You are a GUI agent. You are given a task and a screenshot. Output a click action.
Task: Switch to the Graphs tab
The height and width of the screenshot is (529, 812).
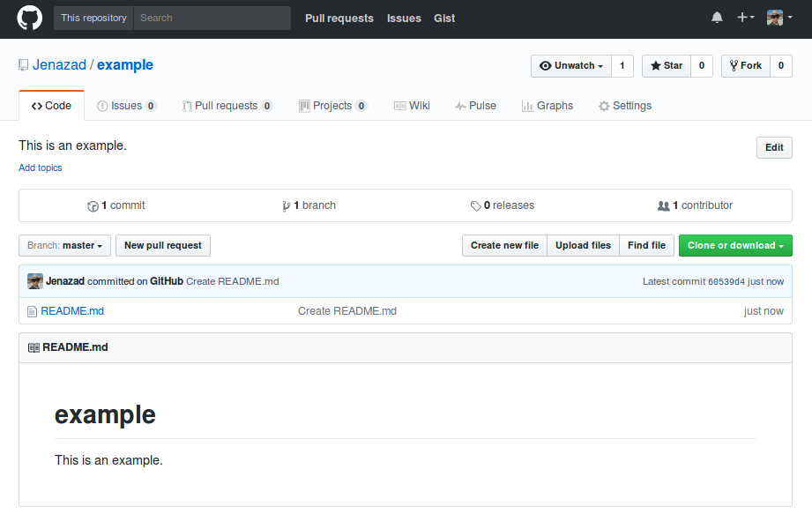pyautogui.click(x=548, y=106)
